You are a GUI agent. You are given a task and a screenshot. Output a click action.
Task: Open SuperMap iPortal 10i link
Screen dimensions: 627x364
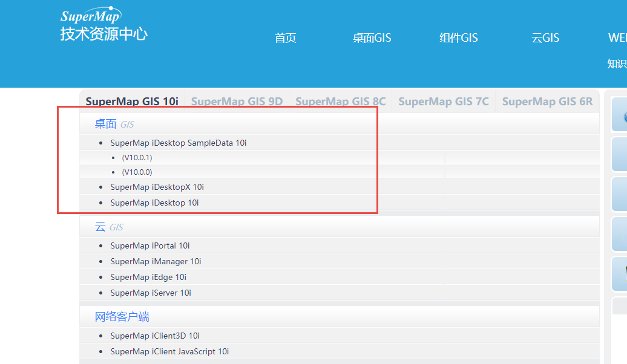point(150,245)
